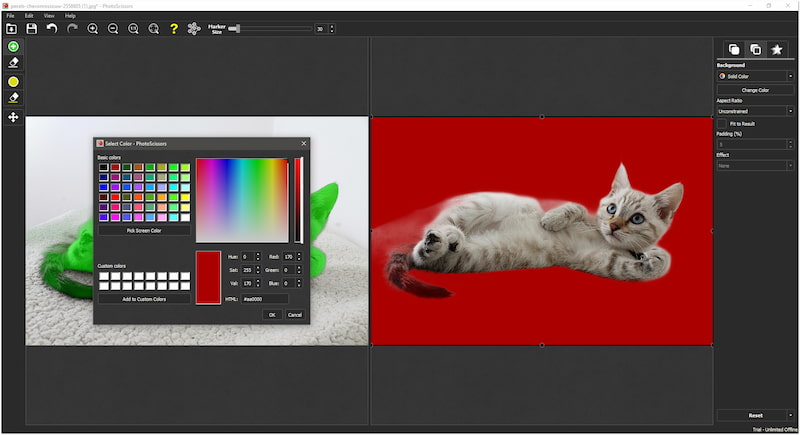The width and height of the screenshot is (800, 435).
Task: Click Add to Custom Colors button
Action: [143, 299]
